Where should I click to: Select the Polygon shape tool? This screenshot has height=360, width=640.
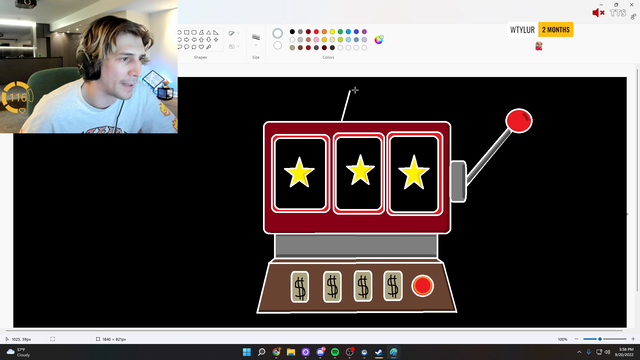click(201, 32)
